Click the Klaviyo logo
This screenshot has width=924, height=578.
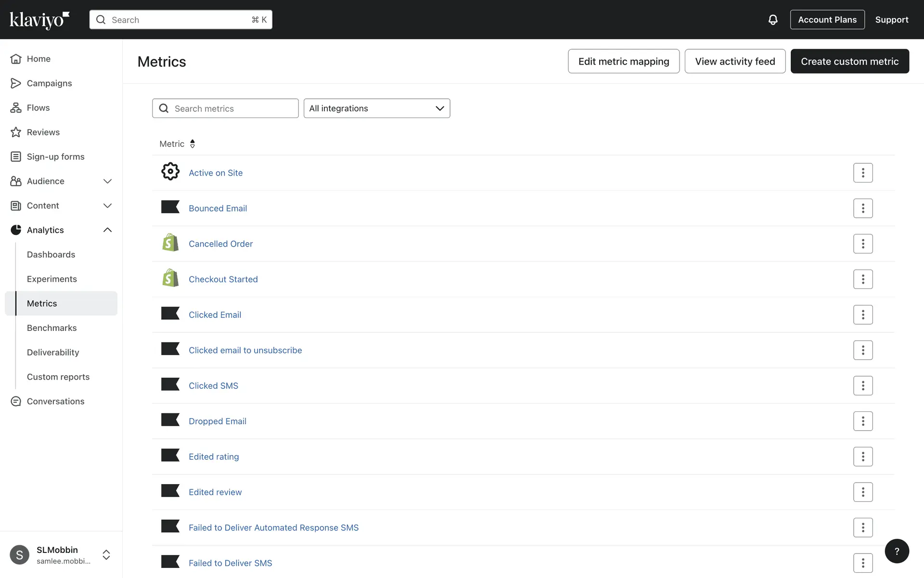click(39, 20)
